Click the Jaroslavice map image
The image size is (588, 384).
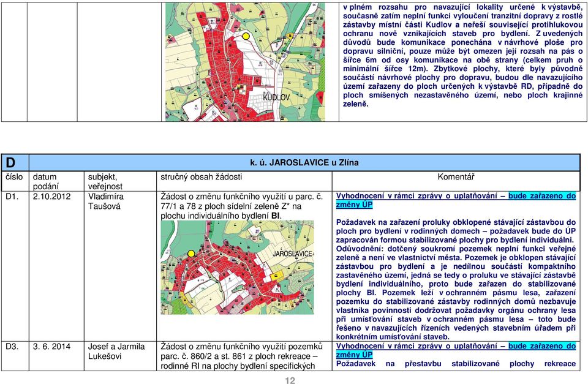point(238,268)
